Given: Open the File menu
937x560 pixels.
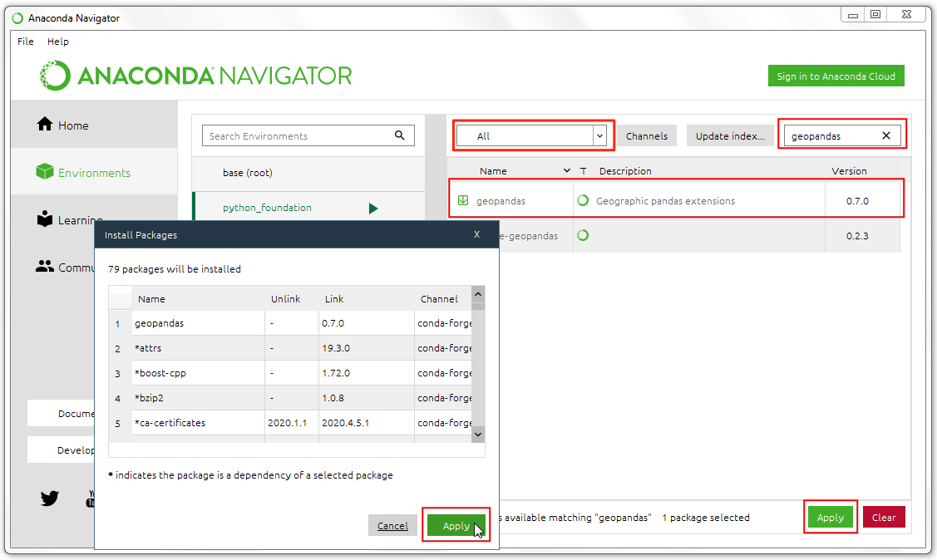Looking at the screenshot, I should pyautogui.click(x=26, y=42).
